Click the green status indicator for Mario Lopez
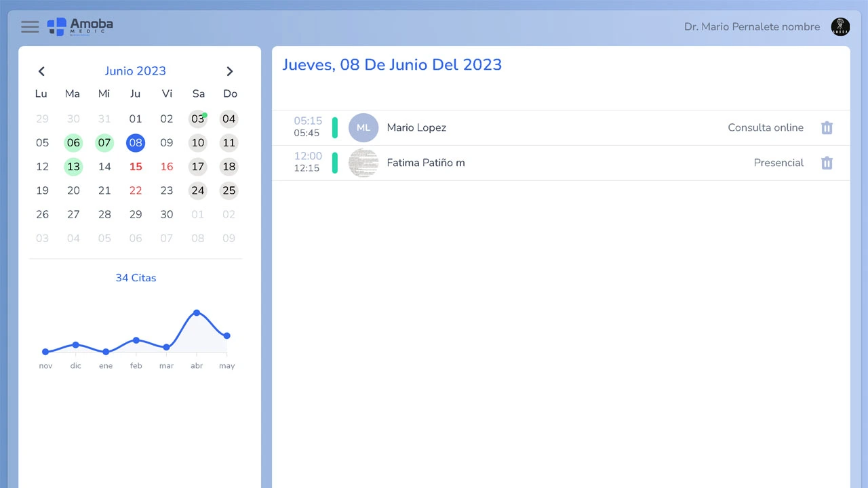This screenshot has width=868, height=488. [334, 127]
